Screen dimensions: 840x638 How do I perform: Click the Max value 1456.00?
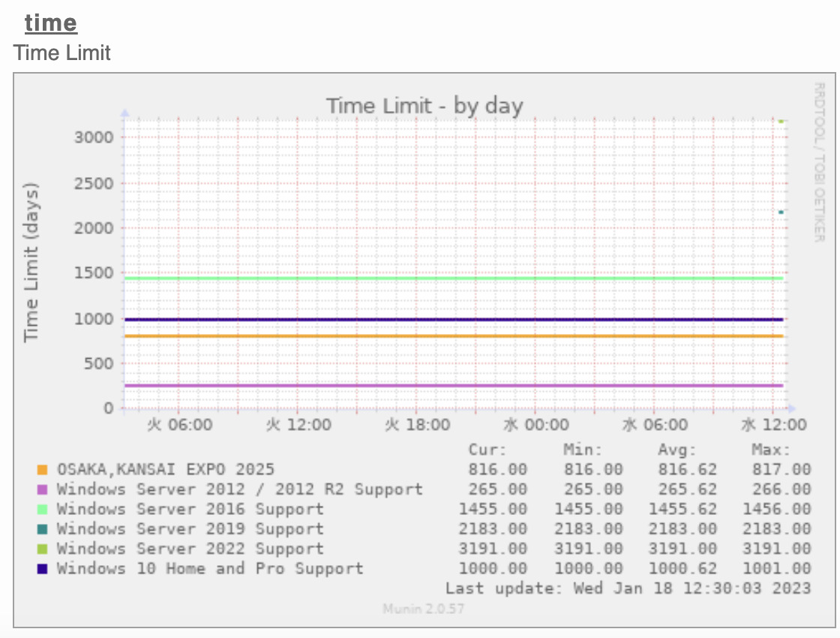tap(777, 510)
